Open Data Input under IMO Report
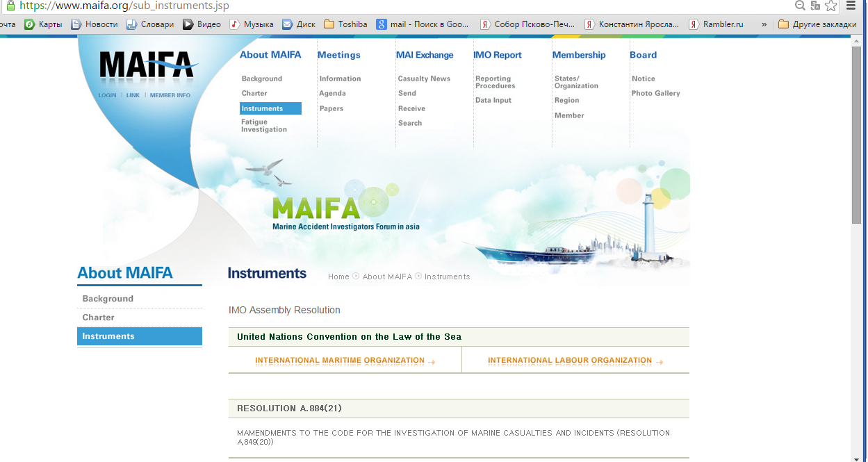Screen dimensions: 868x462 (493, 100)
